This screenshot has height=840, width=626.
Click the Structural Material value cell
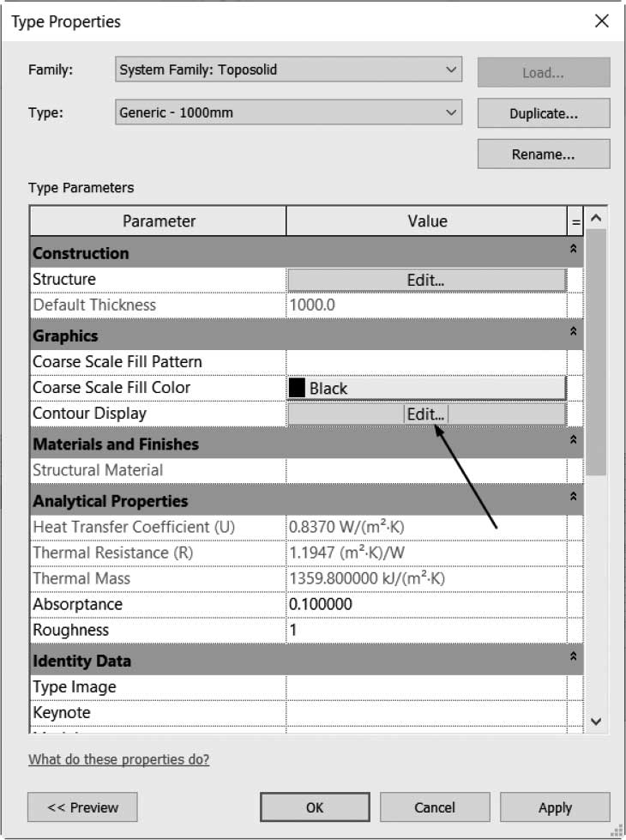(427, 470)
